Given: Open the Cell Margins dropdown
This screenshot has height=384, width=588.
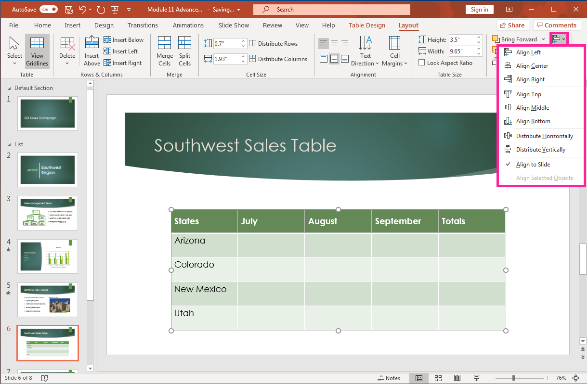Looking at the screenshot, I should [x=394, y=50].
